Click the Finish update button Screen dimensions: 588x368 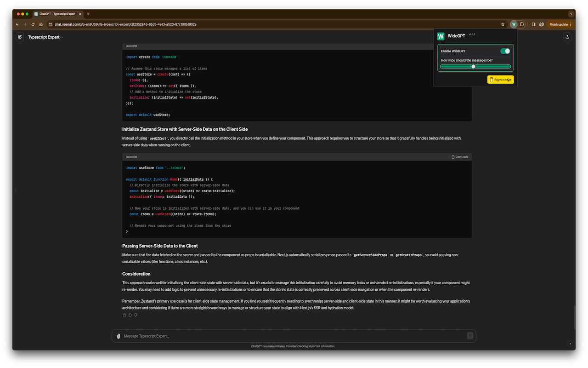[560, 24]
